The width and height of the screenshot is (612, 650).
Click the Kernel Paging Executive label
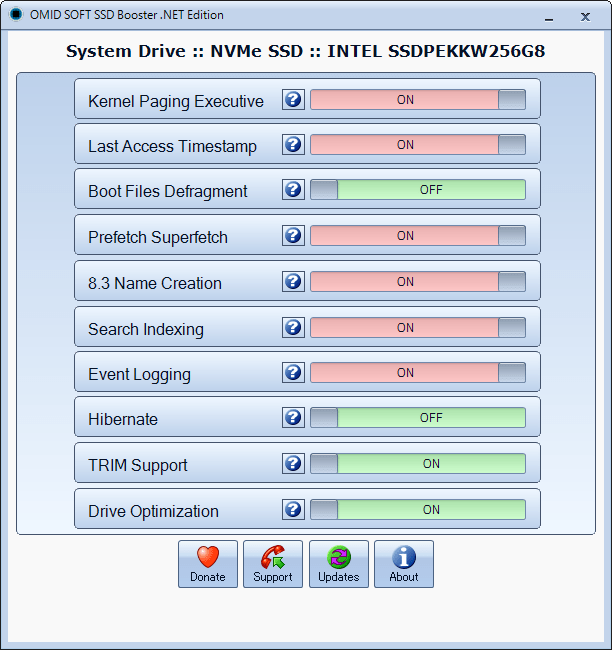pos(176,102)
